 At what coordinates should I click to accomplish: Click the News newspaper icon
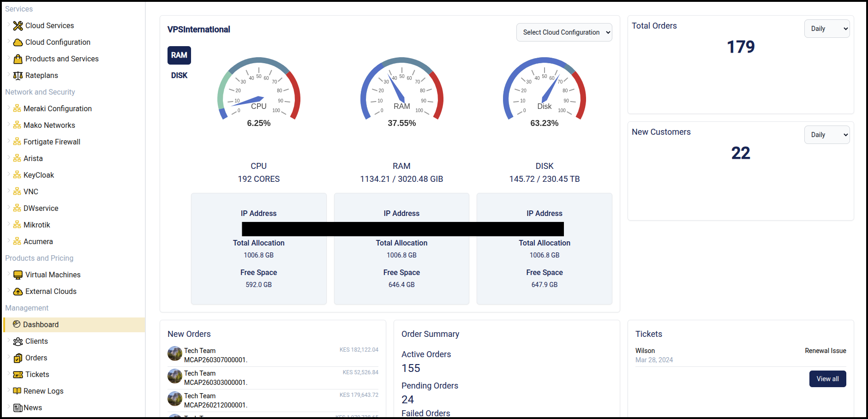coord(18,408)
